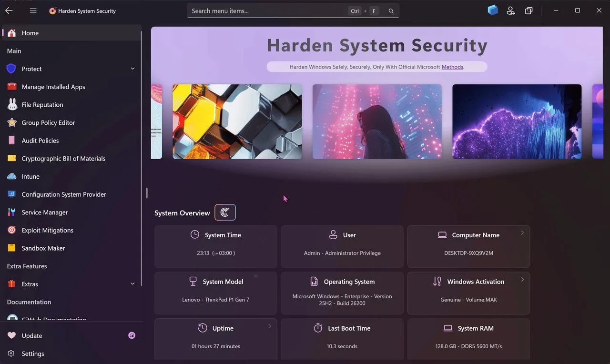This screenshot has width=610, height=364.
Task: Select the colorful hexagons wallpaper thumbnail
Action: point(237,121)
